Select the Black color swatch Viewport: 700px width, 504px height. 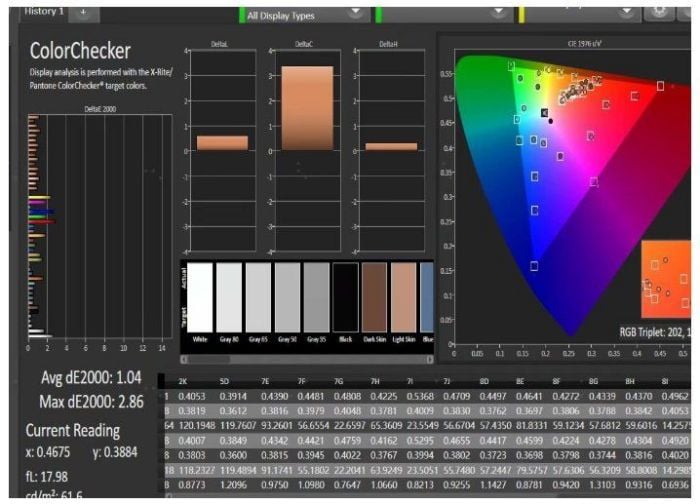point(346,297)
